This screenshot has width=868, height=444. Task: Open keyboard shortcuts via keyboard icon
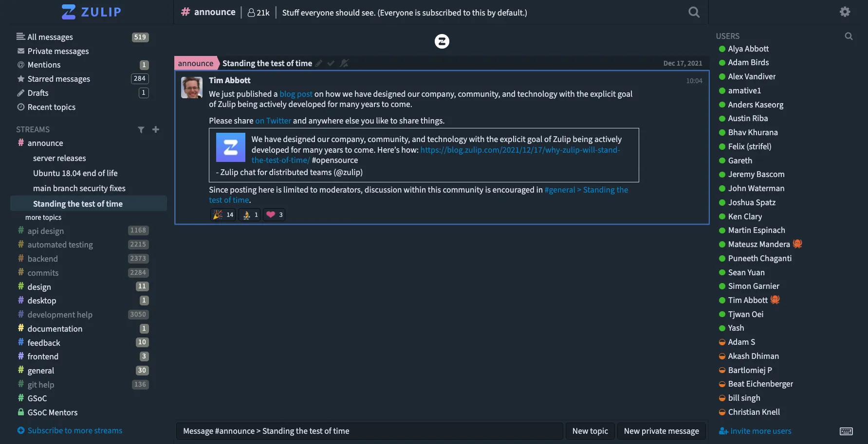[846, 431]
